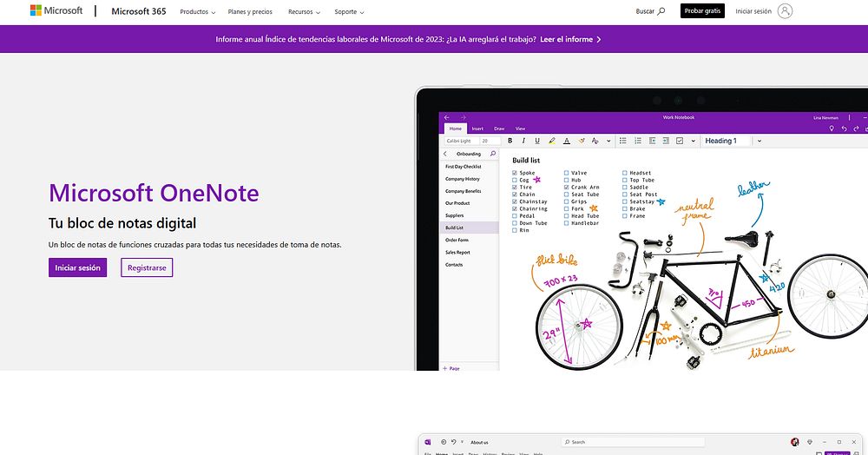
Task: Switch to the View tab in OneNote
Action: [x=520, y=129]
